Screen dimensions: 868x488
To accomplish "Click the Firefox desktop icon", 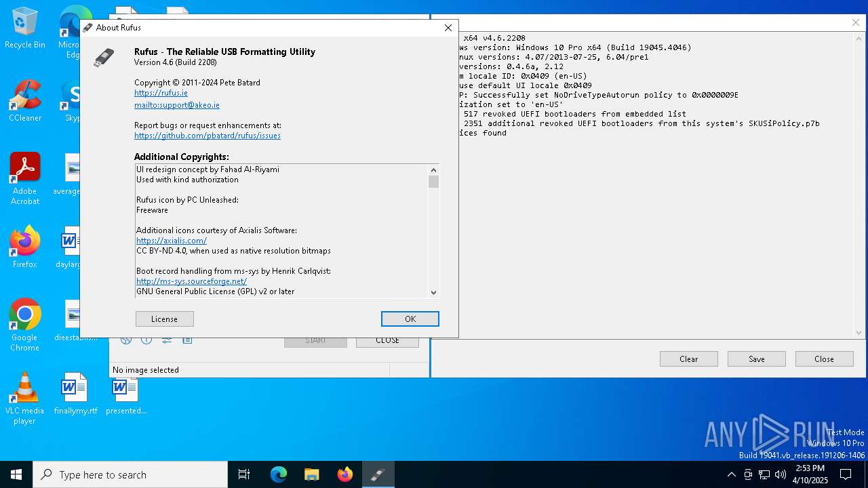I will [x=25, y=247].
